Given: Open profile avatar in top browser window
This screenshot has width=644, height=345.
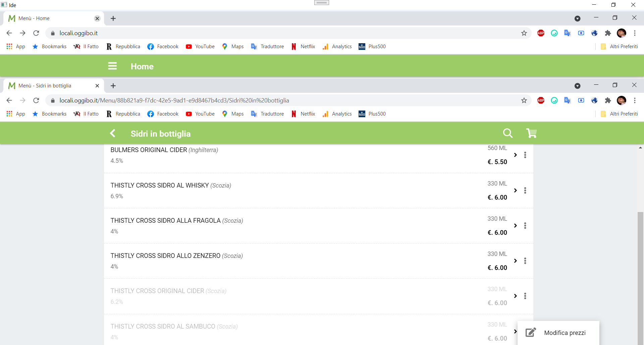Looking at the screenshot, I should tap(622, 33).
